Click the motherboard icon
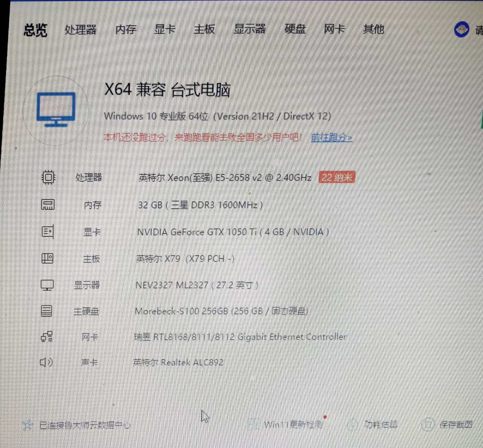 pyautogui.click(x=47, y=258)
